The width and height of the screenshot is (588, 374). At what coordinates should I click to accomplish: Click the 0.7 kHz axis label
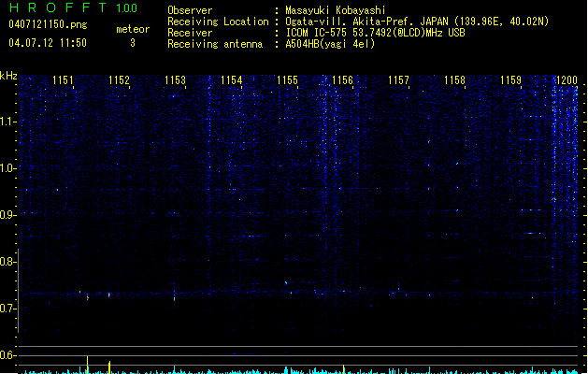[x=7, y=309]
